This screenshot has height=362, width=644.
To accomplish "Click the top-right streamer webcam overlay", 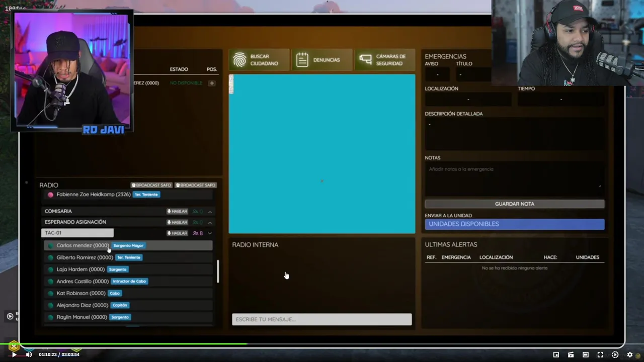I will click(x=568, y=43).
